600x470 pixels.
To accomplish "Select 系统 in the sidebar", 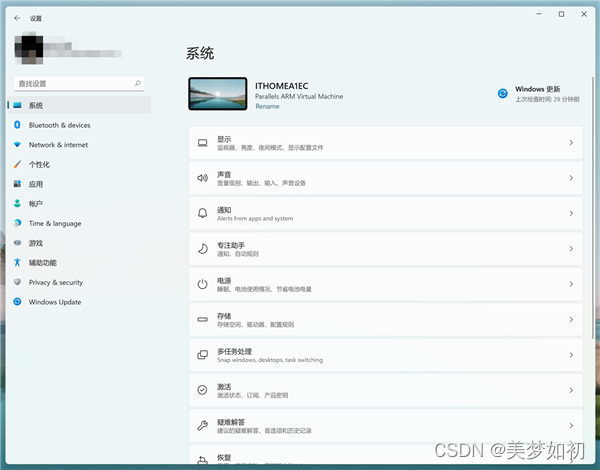I will tap(79, 105).
